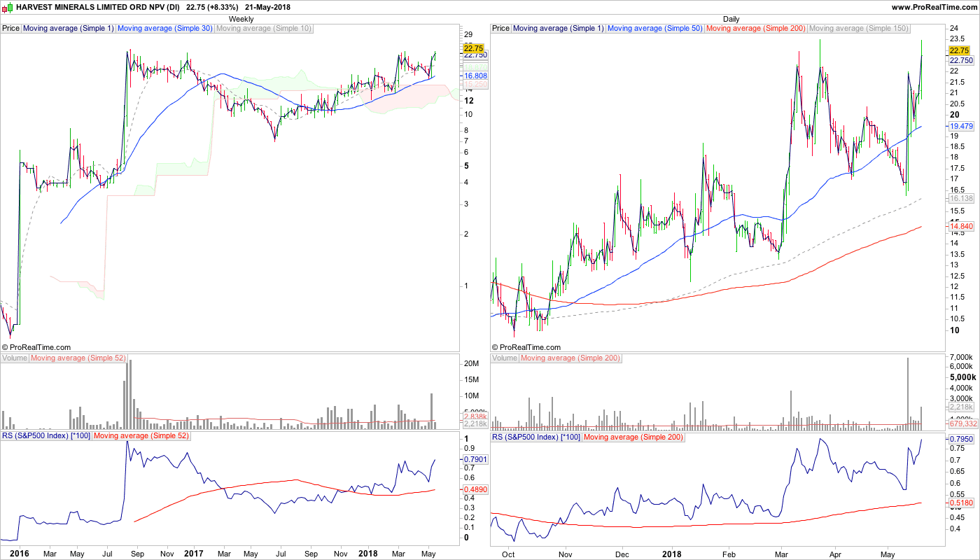Click 0.7950 RS value tag on daily panel
This screenshot has width=980, height=560.
(961, 440)
